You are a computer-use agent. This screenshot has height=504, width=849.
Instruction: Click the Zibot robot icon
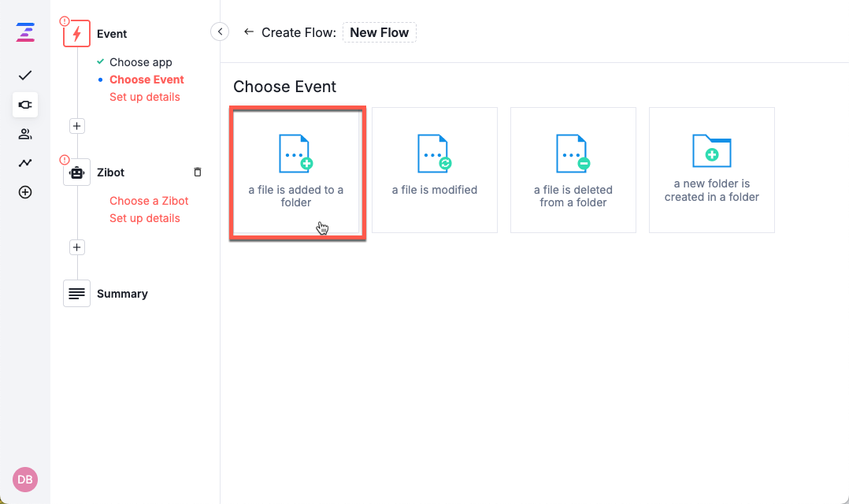(76, 172)
